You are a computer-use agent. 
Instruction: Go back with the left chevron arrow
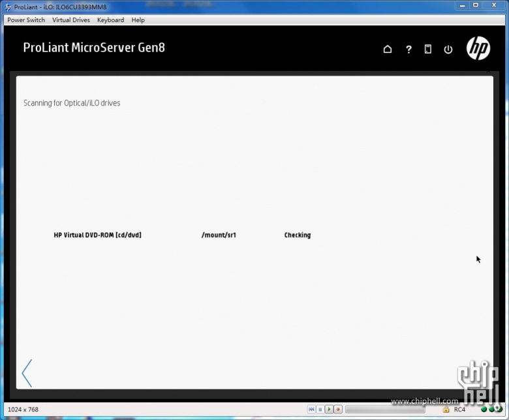[27, 373]
